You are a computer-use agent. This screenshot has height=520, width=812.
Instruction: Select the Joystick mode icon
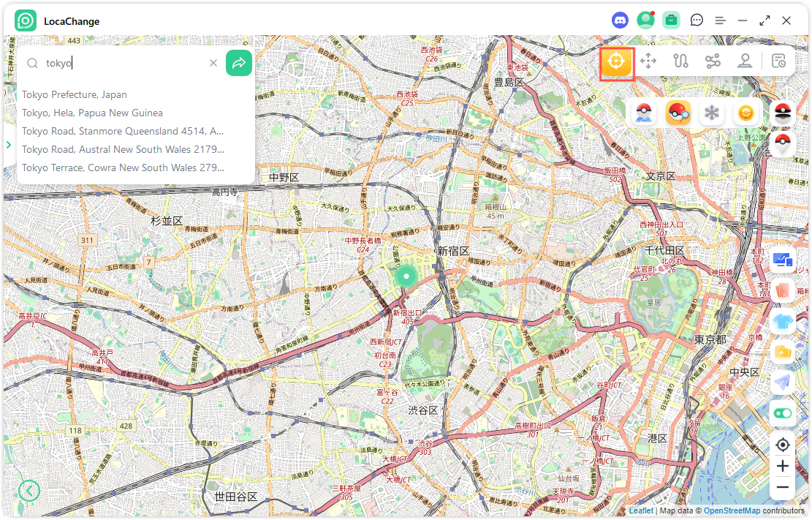745,61
